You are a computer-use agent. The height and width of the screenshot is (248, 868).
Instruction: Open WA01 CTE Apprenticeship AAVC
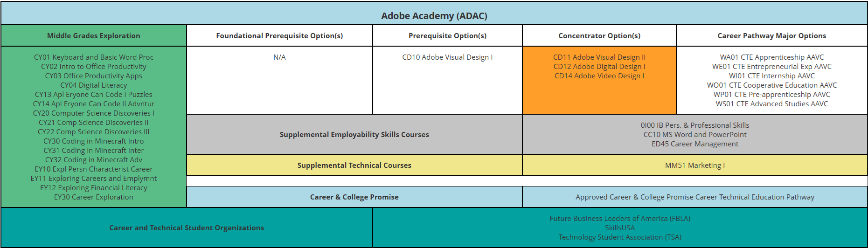tap(771, 57)
